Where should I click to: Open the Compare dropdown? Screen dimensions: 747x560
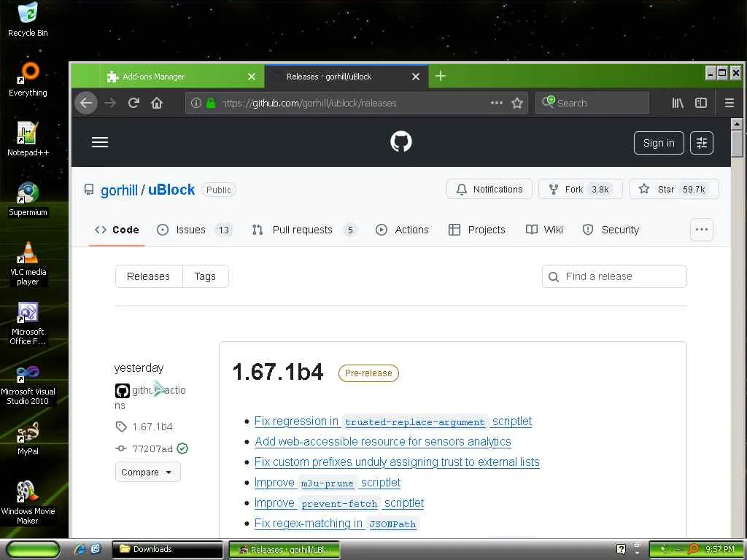click(147, 472)
